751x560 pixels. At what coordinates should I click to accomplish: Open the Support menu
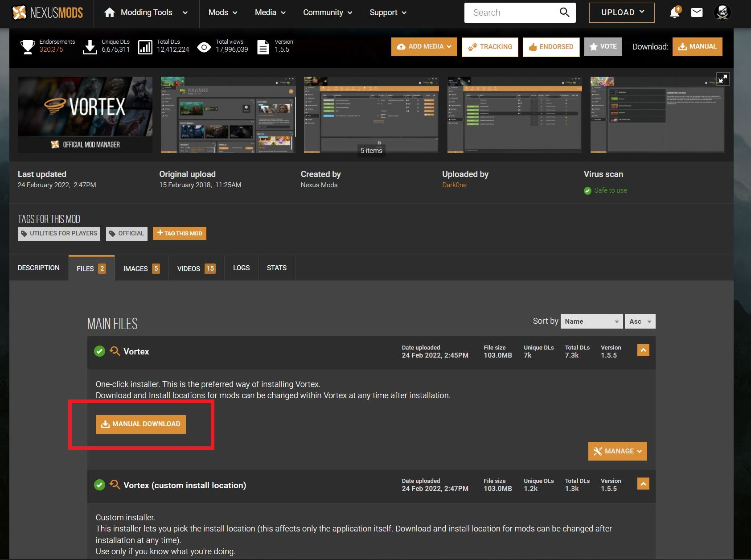[x=388, y=12]
